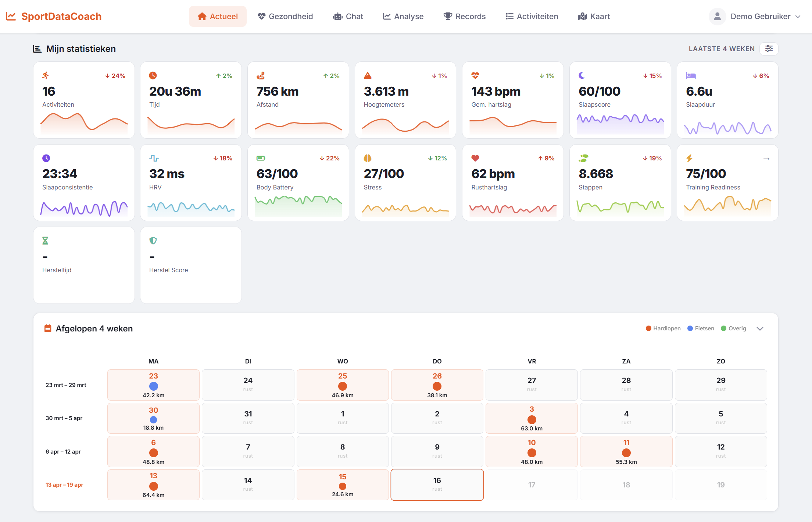Open the Gezondheid tab
The width and height of the screenshot is (812, 522).
(x=285, y=16)
